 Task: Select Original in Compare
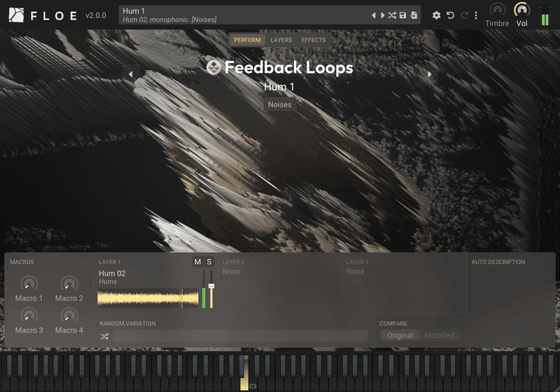click(x=400, y=335)
